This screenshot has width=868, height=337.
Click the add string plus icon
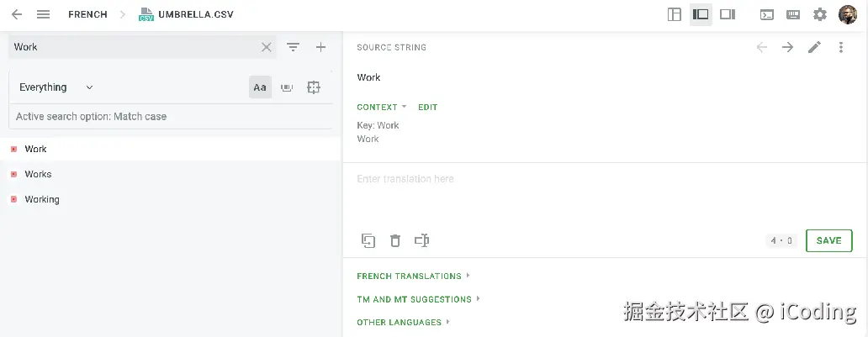coord(320,47)
